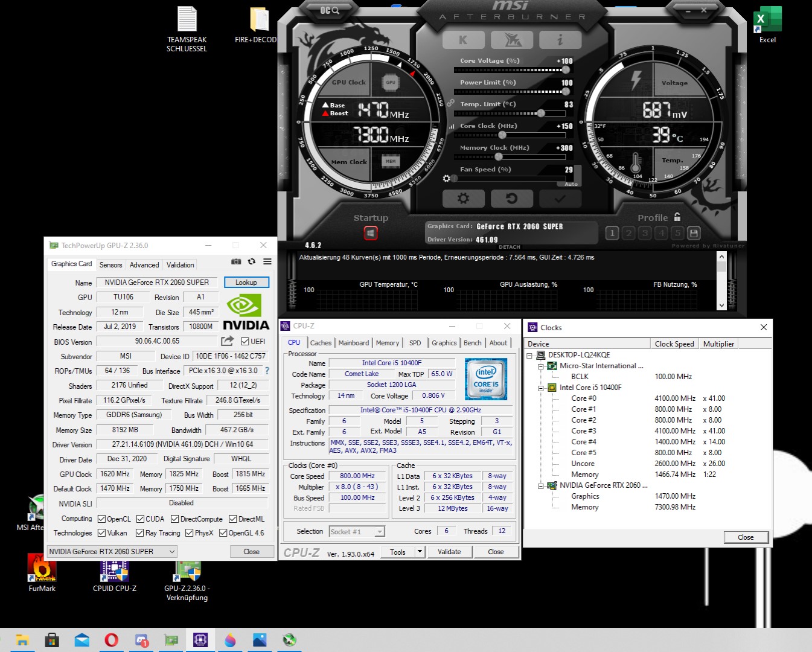Viewport: 812px width, 652px height.
Task: Open the FurMark desktop shortcut
Action: click(x=42, y=573)
